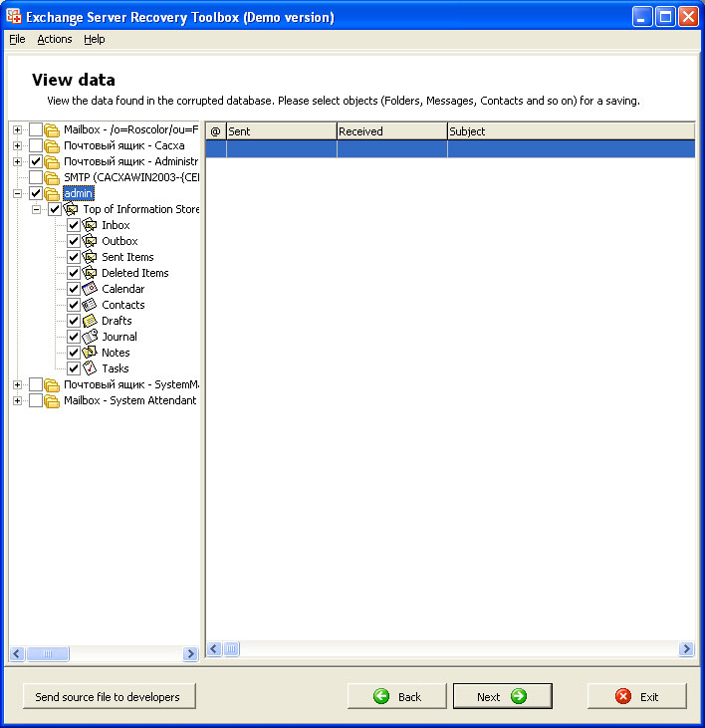This screenshot has width=705, height=728.
Task: Toggle the Deleted Items checkbox
Action: (x=74, y=273)
